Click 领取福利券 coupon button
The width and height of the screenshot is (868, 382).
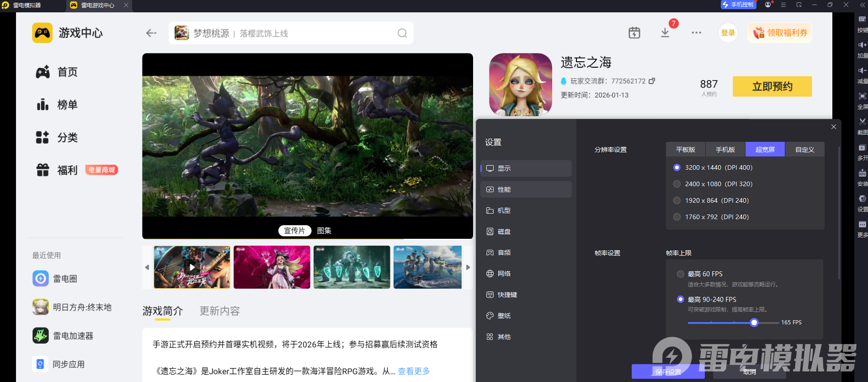click(780, 33)
